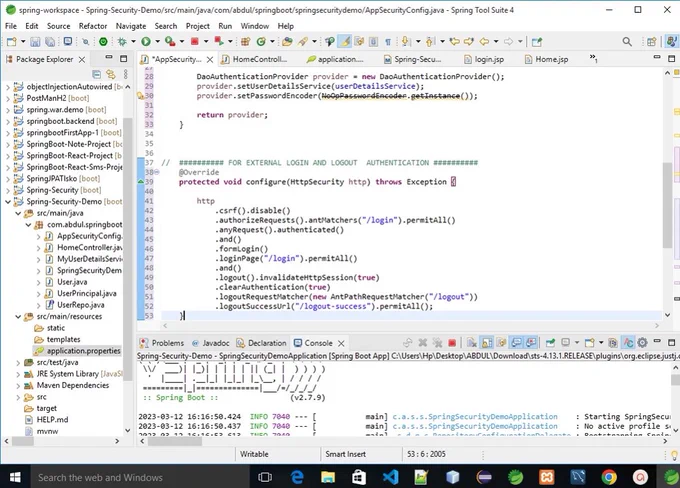Click the red Stop icon in main toolbar
Screen dimensions: 680x488
[x=194, y=42]
